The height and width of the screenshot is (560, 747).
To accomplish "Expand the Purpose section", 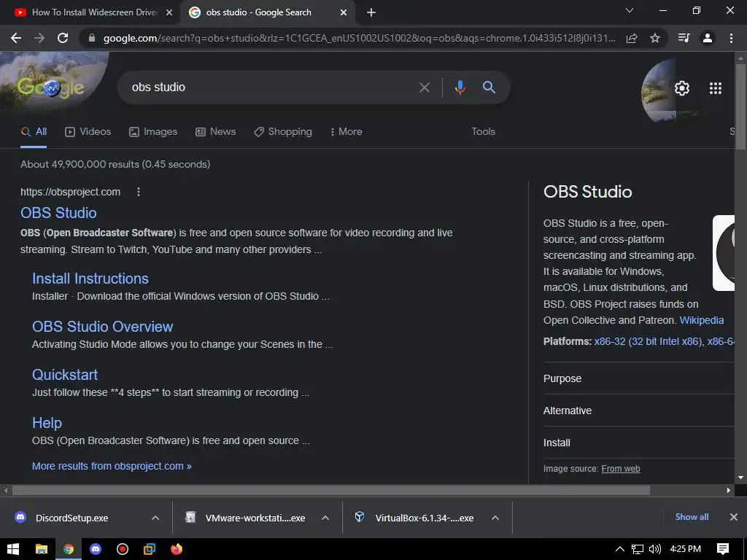I will pos(638,378).
